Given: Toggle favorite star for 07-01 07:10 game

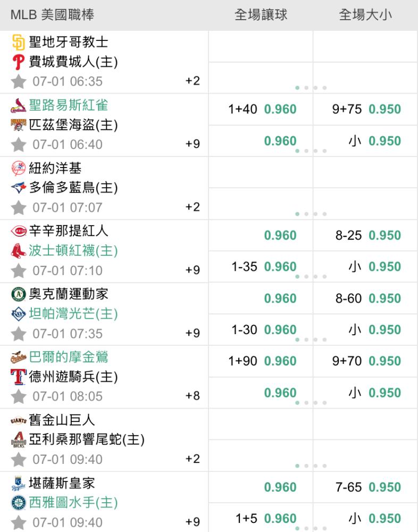Looking at the screenshot, I should (19, 270).
